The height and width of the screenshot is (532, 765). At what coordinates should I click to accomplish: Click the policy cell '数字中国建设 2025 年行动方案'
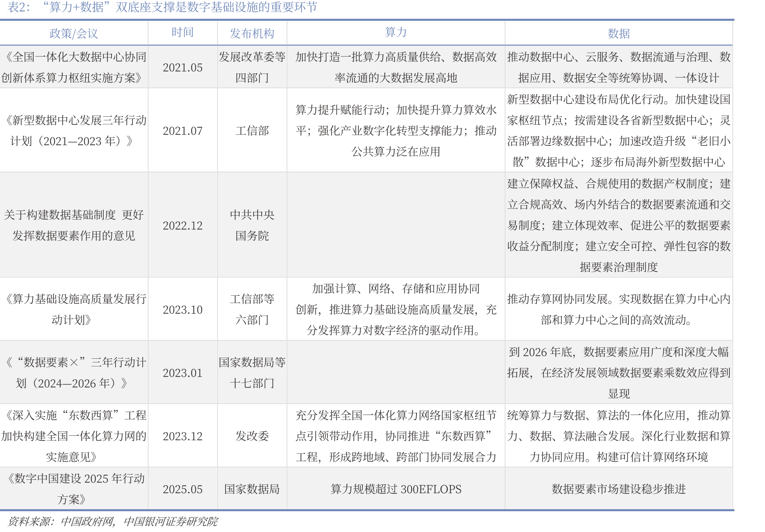click(74, 489)
